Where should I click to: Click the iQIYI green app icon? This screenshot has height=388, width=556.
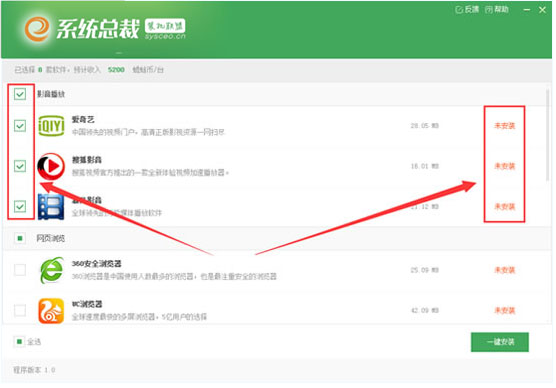51,126
